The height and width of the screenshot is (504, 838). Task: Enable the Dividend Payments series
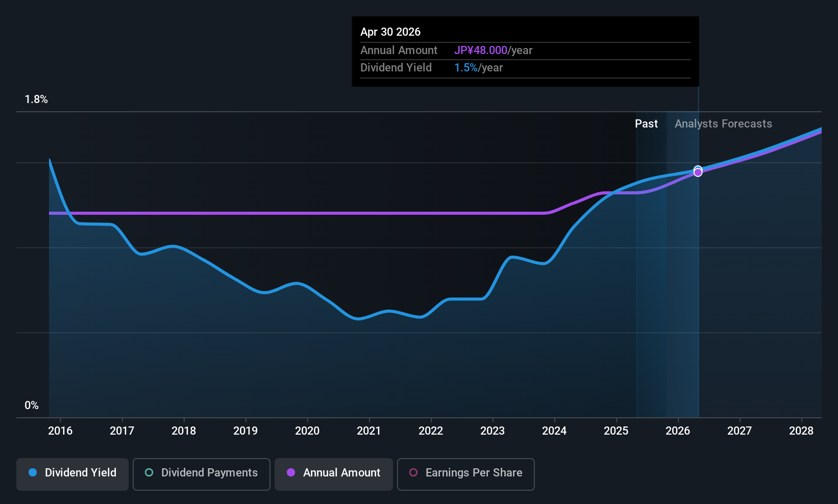coord(202,474)
